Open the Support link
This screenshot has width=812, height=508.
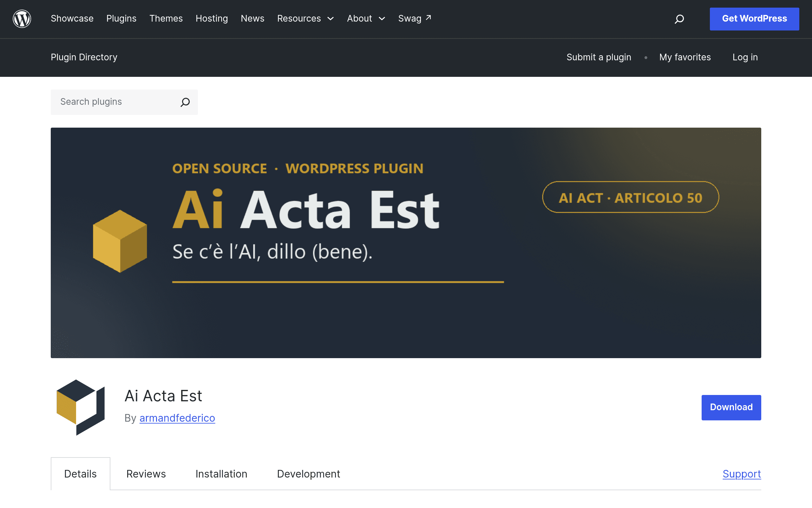coord(742,474)
